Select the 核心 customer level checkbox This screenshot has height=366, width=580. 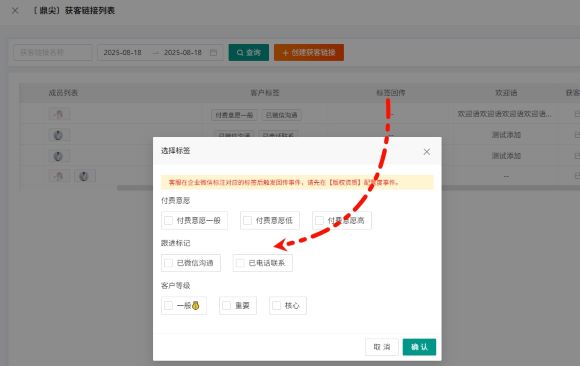(276, 306)
